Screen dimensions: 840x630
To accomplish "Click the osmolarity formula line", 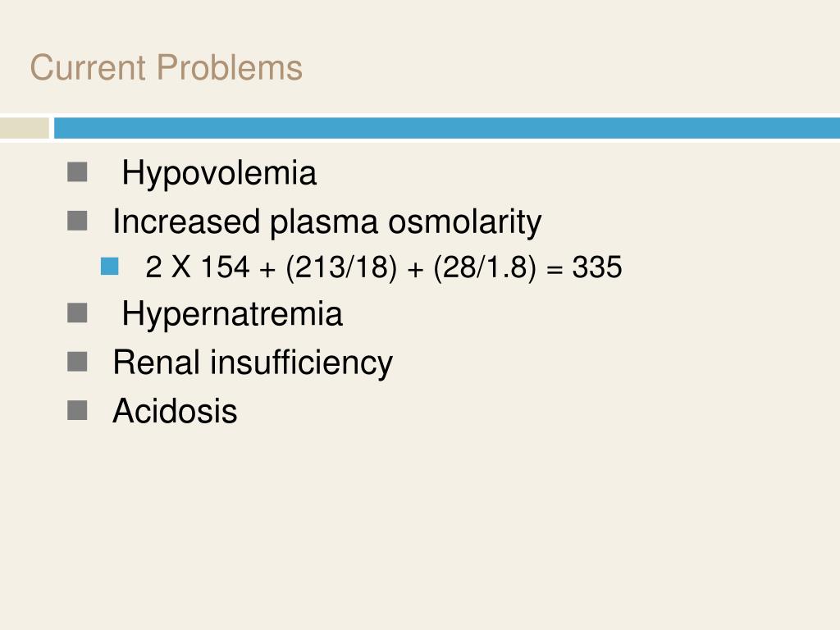I will [x=384, y=267].
